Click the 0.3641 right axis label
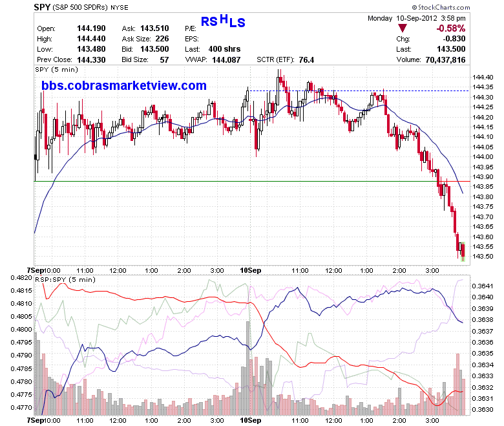504x426 pixels. coord(483,286)
